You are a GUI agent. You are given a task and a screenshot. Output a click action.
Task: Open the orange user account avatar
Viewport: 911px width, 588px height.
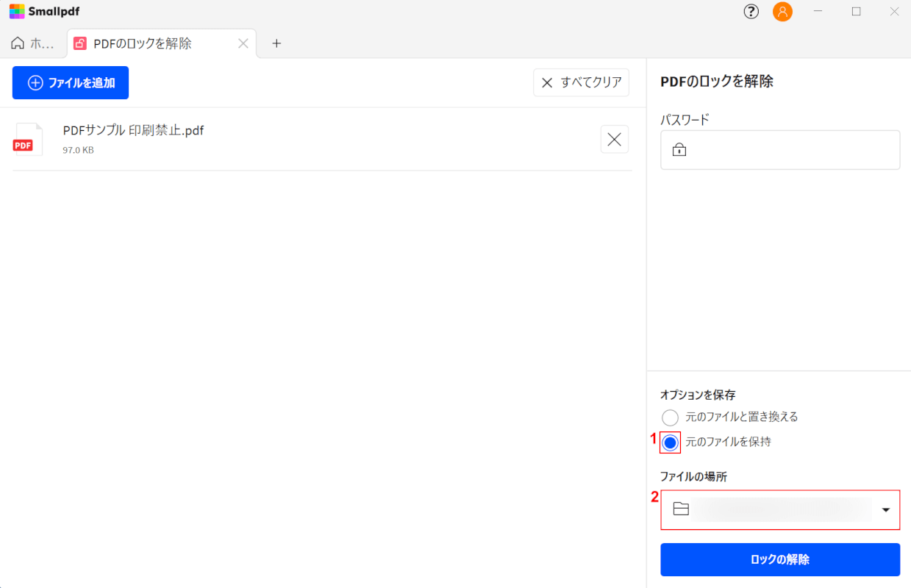(x=782, y=12)
